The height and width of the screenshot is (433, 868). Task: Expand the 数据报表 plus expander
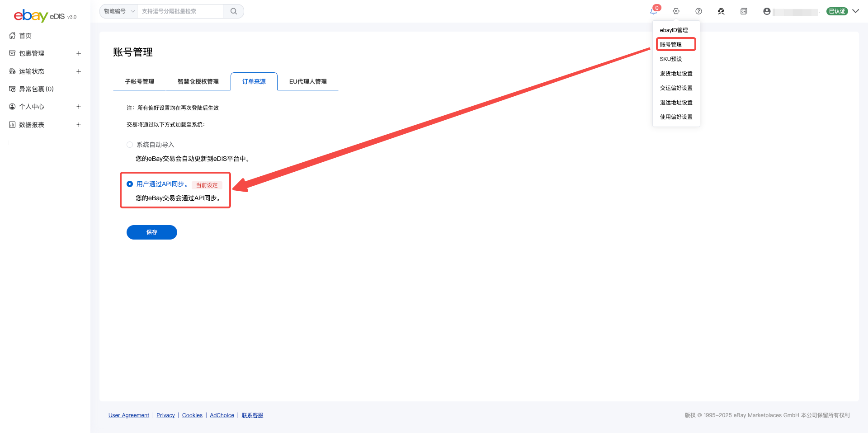(79, 125)
